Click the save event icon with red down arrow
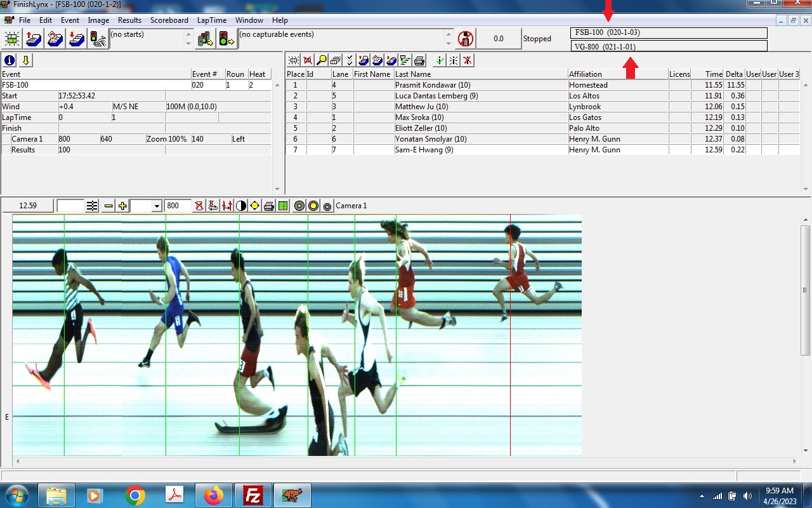The width and height of the screenshot is (812, 508). point(76,39)
